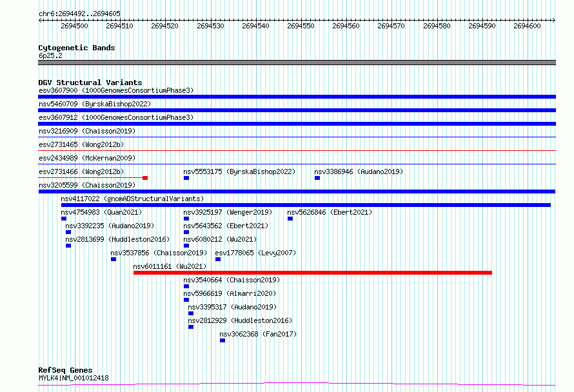574x392 pixels.
Task: Select the red esv2731465 (Wong2012b) line
Action: click(297, 150)
